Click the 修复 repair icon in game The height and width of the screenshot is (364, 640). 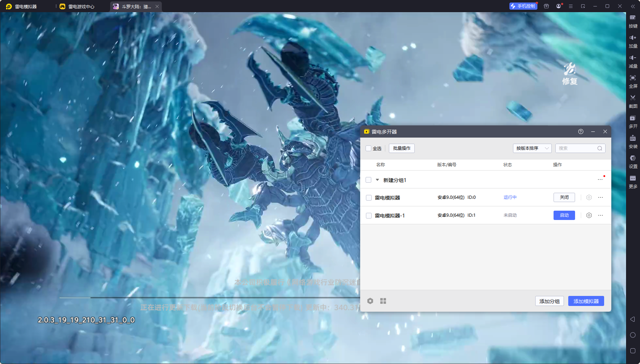[570, 74]
